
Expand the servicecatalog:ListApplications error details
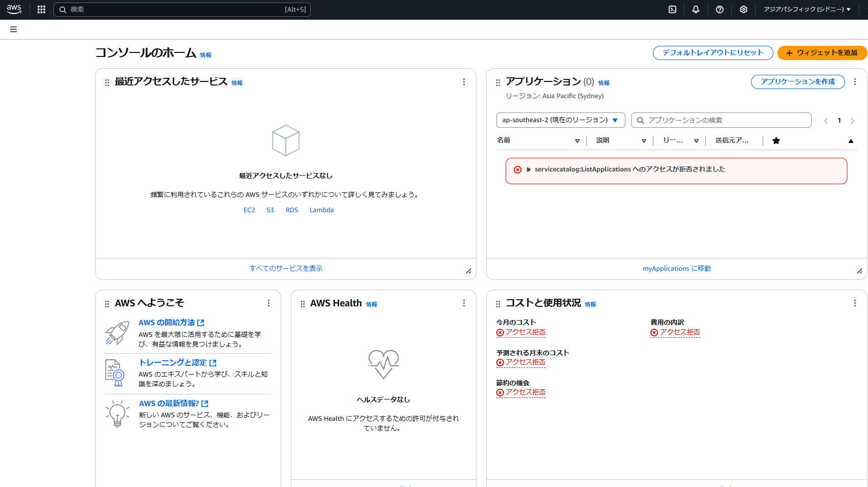(x=529, y=170)
